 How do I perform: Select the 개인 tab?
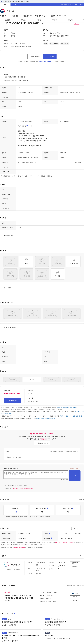[5, 4]
